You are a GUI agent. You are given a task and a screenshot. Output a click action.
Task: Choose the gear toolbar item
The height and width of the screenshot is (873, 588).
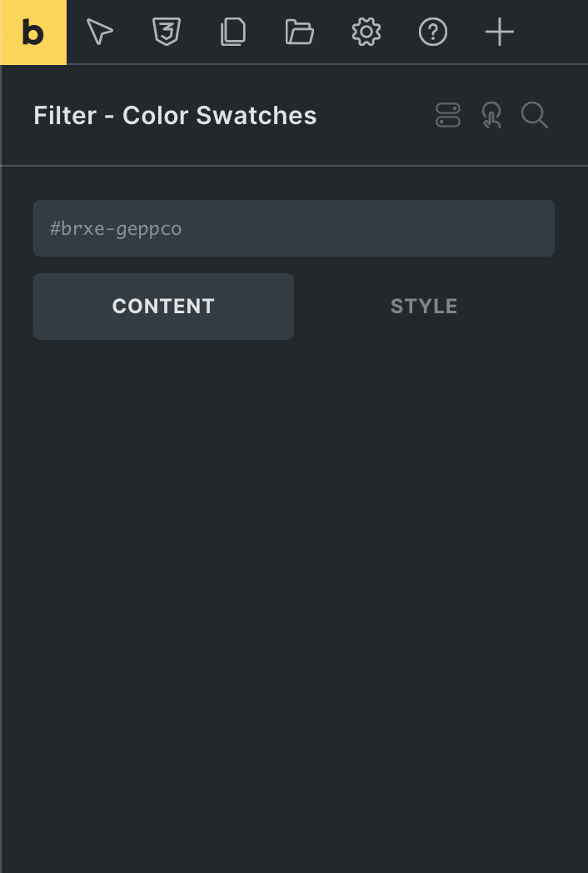click(x=366, y=32)
